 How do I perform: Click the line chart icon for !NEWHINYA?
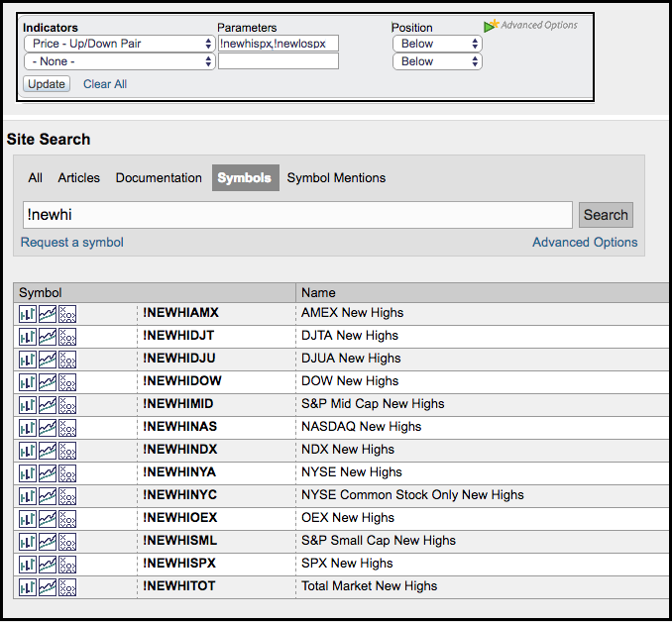pos(48,472)
